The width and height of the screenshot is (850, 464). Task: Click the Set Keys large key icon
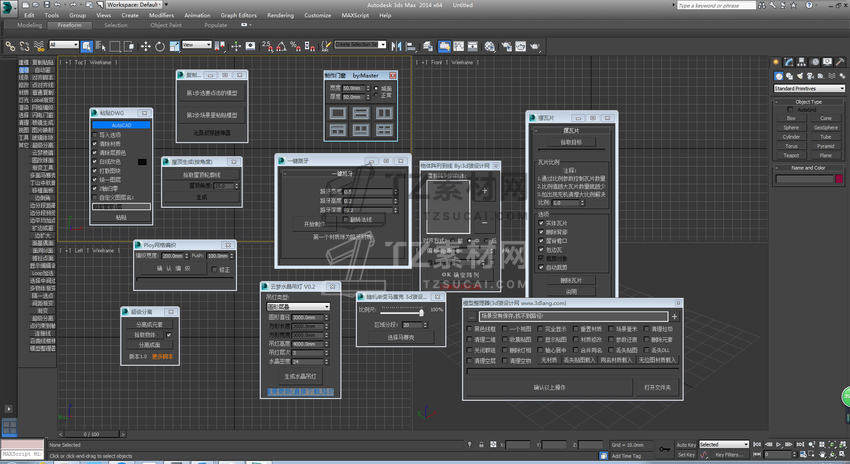pos(665,449)
